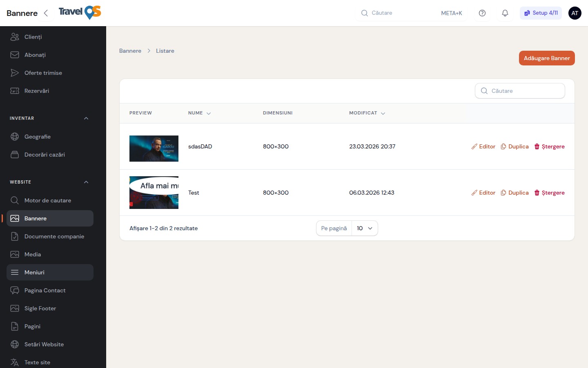Open the per-page count dropdown
Screen dimensions: 588x368
(x=365, y=228)
